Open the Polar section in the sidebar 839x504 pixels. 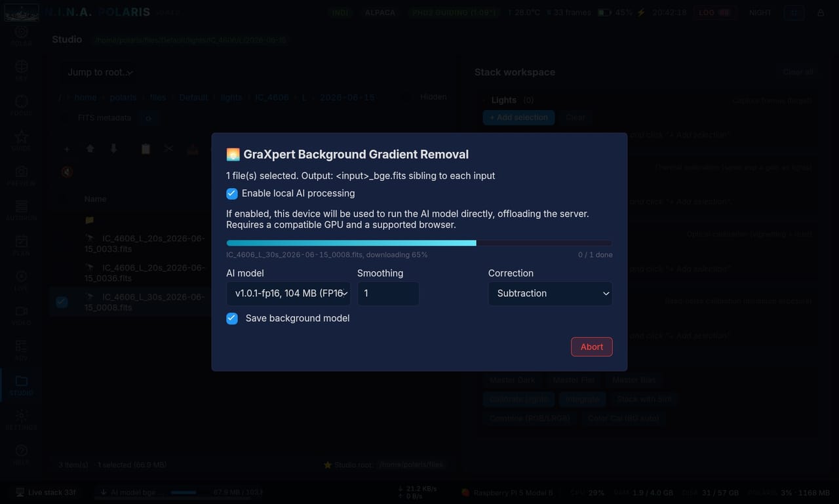(21, 35)
